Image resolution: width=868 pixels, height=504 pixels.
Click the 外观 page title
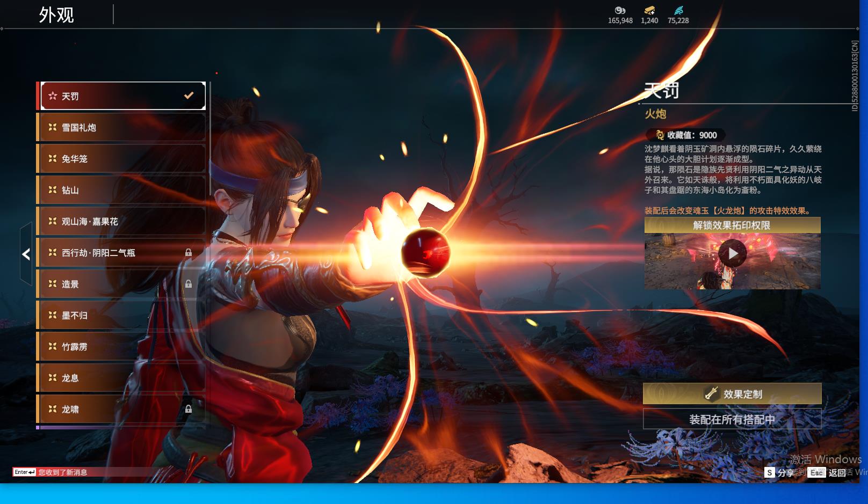tap(56, 15)
